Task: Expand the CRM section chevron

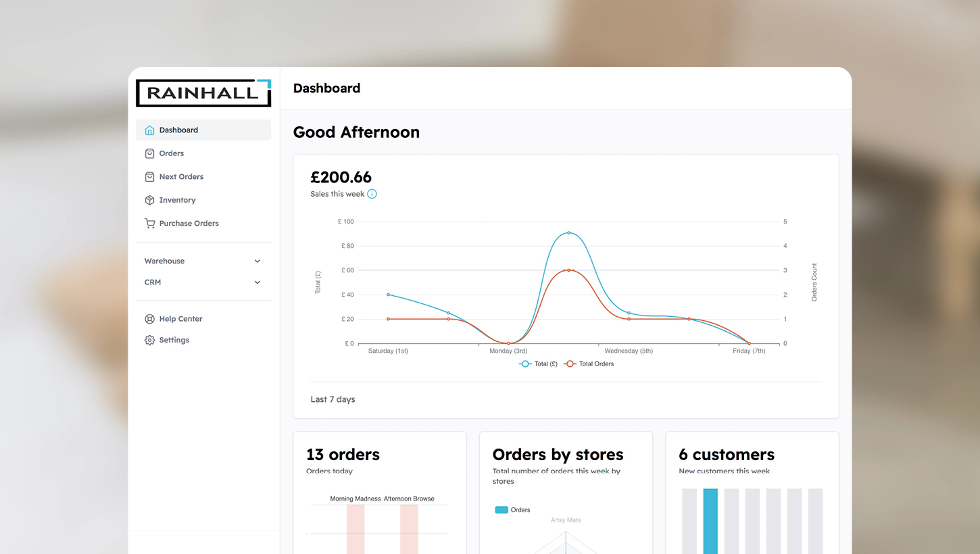Action: tap(258, 282)
